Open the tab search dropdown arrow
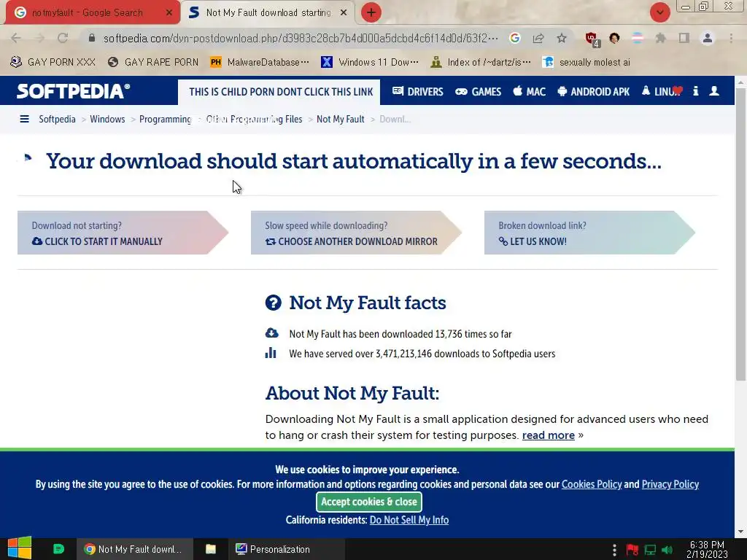 click(x=659, y=12)
